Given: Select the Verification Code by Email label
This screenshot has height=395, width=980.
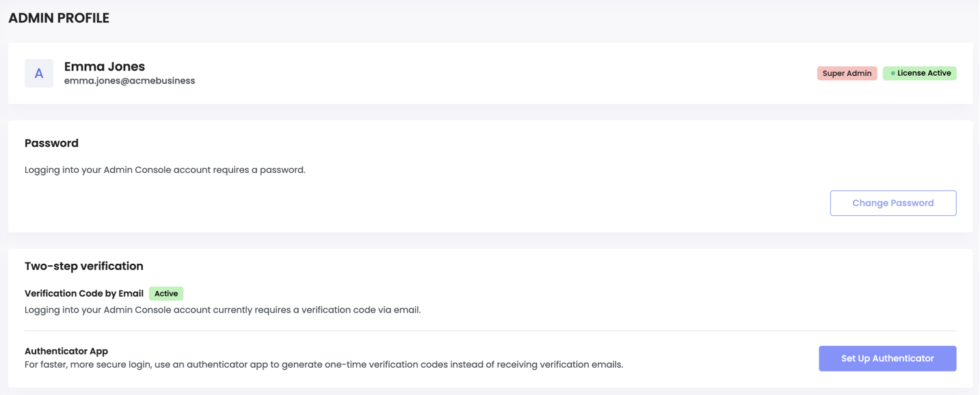Looking at the screenshot, I should pyautogui.click(x=83, y=293).
